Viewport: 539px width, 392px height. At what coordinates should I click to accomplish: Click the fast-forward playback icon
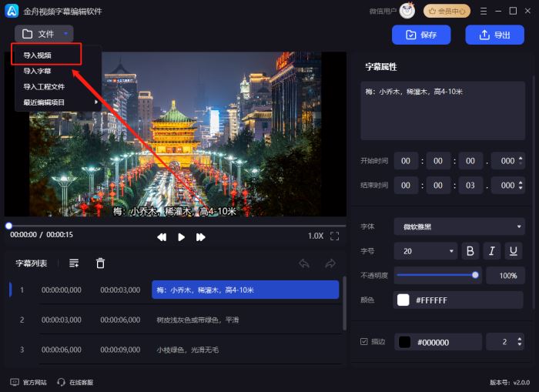coord(201,237)
